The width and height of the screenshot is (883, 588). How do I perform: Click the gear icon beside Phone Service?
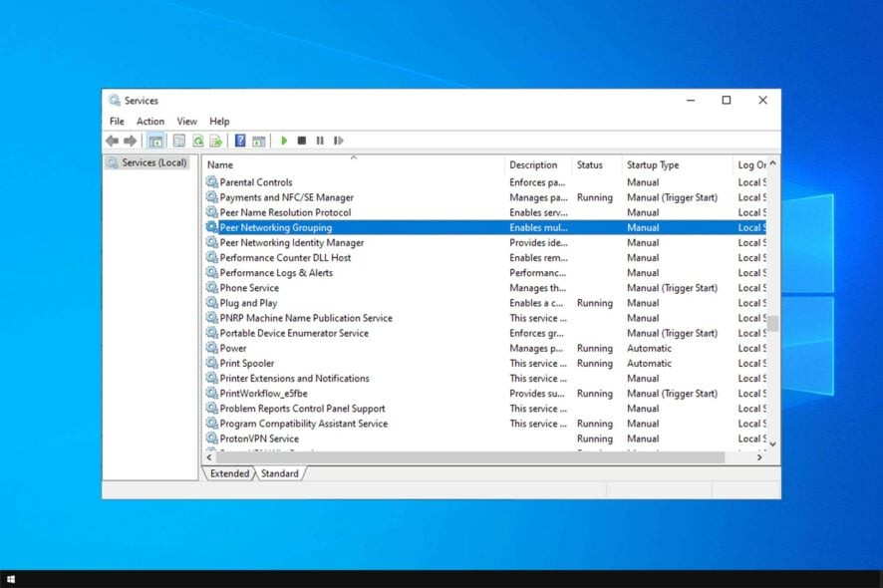(211, 287)
